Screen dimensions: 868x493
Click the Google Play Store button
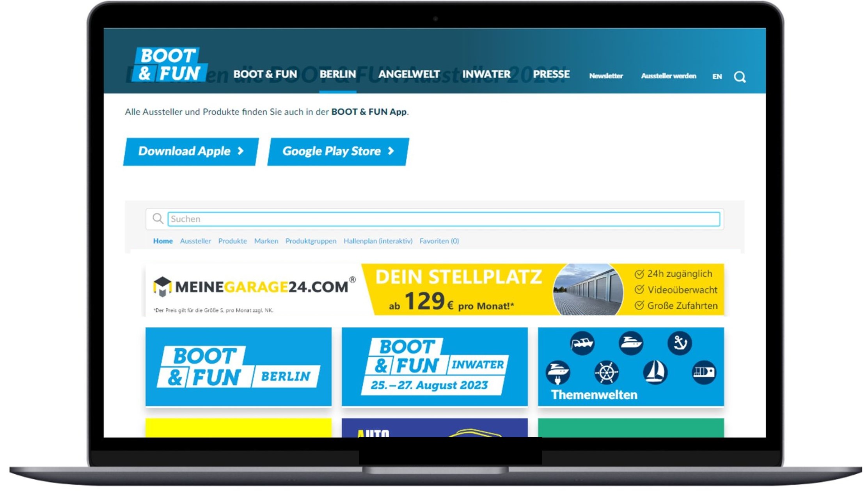pos(338,152)
